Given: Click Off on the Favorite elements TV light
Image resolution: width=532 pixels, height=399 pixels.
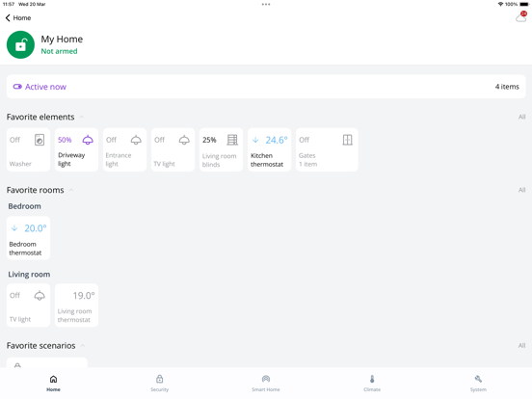Looking at the screenshot, I should pyautogui.click(x=159, y=140).
